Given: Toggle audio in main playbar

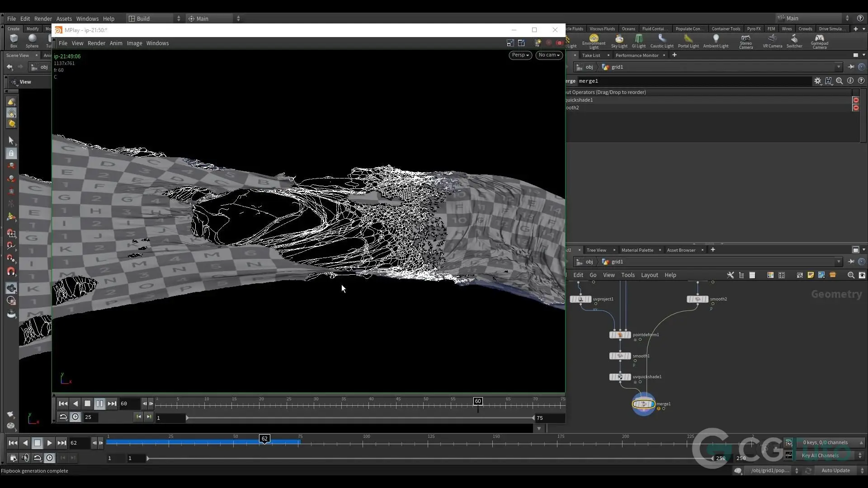Looking at the screenshot, I should coord(25,458).
